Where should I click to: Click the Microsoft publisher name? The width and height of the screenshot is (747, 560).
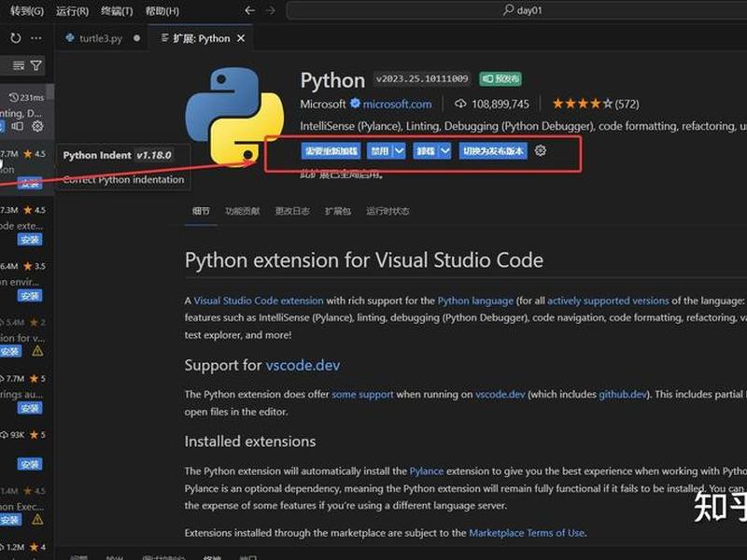323,104
